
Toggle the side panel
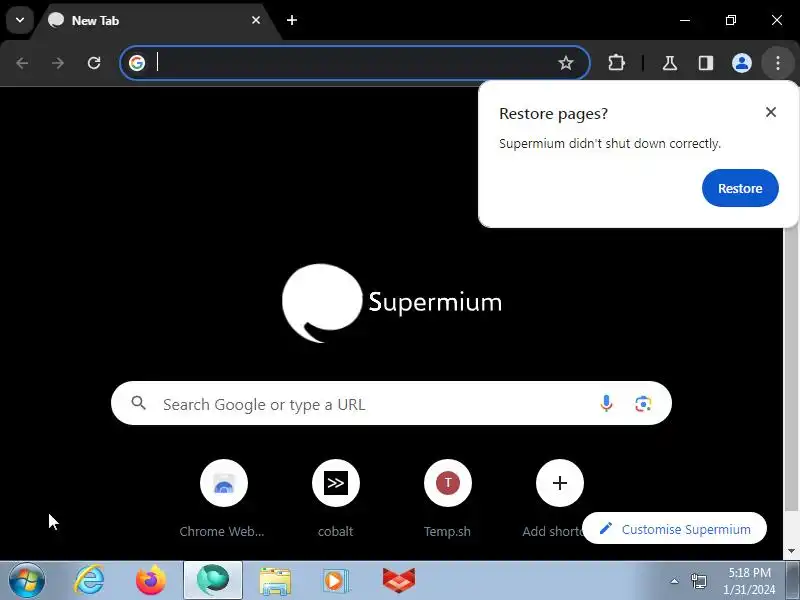click(x=706, y=63)
